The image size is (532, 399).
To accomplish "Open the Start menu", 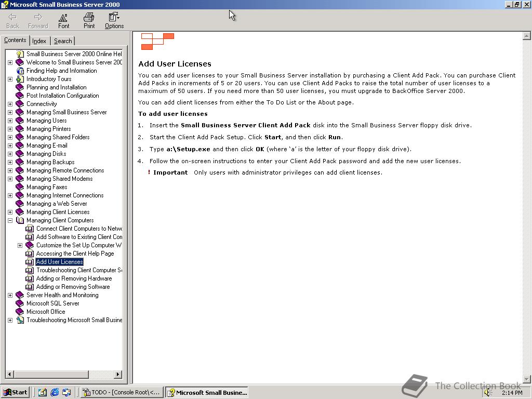I will click(x=15, y=393).
